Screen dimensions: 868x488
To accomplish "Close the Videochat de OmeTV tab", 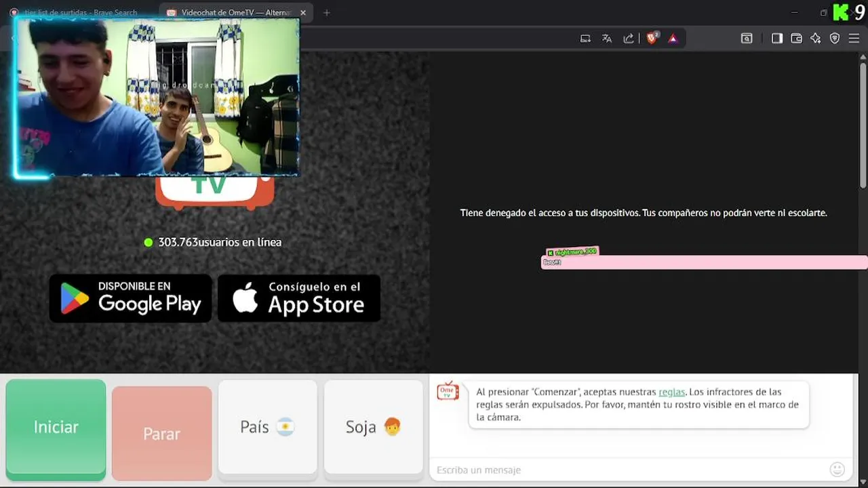I will (303, 12).
